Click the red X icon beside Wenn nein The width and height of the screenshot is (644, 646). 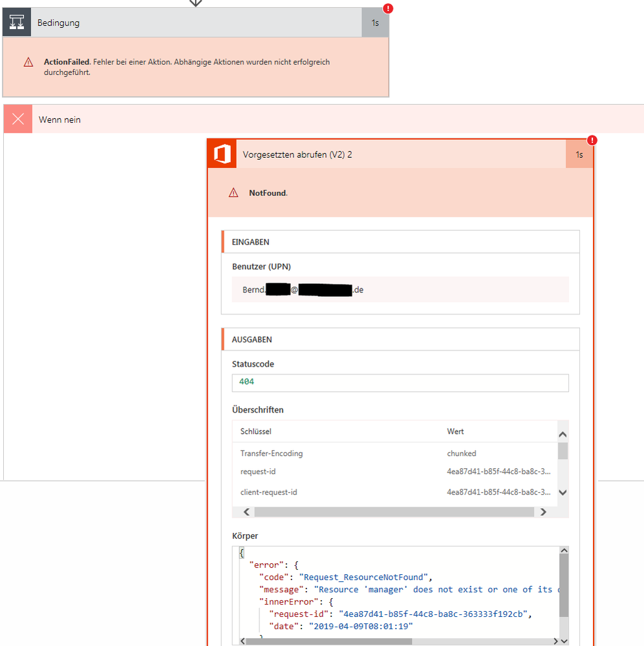[x=17, y=120]
